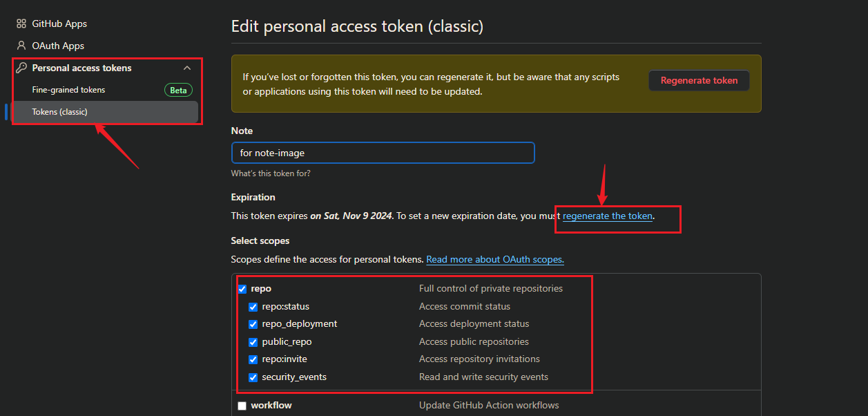Uncheck the repo:status checkbox
The height and width of the screenshot is (416, 868).
click(x=253, y=307)
